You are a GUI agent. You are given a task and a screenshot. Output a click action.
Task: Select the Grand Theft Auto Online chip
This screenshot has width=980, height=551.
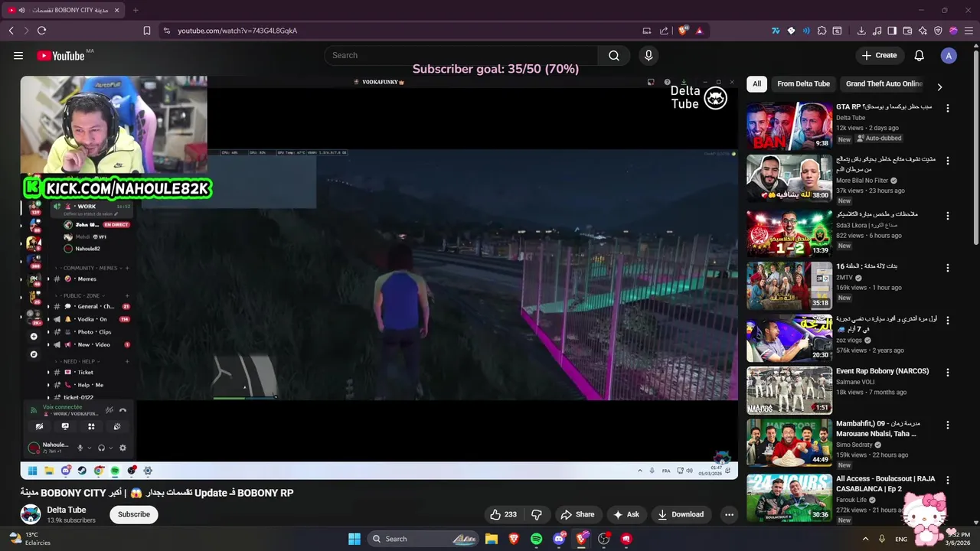pos(884,83)
